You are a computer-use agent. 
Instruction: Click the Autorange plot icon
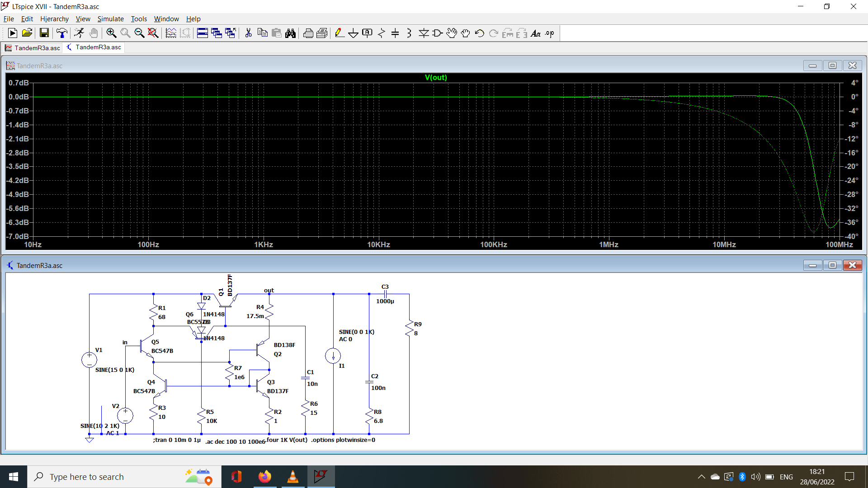coord(171,33)
